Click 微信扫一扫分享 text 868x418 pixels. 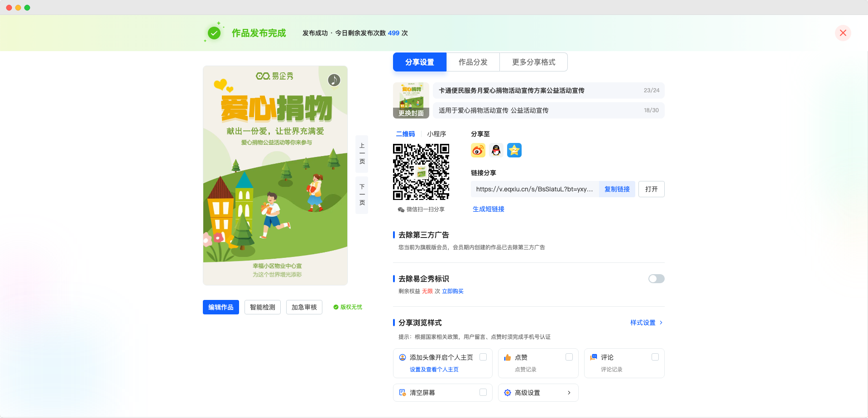pyautogui.click(x=426, y=209)
